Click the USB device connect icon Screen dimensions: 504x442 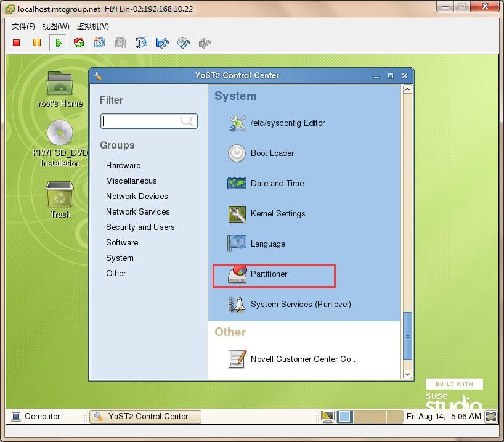coord(205,43)
